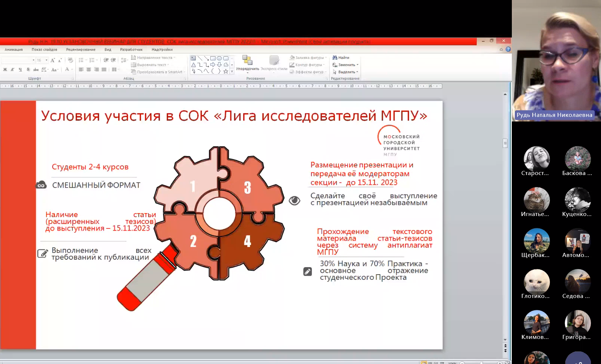Click the vertical scrollbar down arrow
Viewport: 601px width, 364px height.
tap(505, 340)
